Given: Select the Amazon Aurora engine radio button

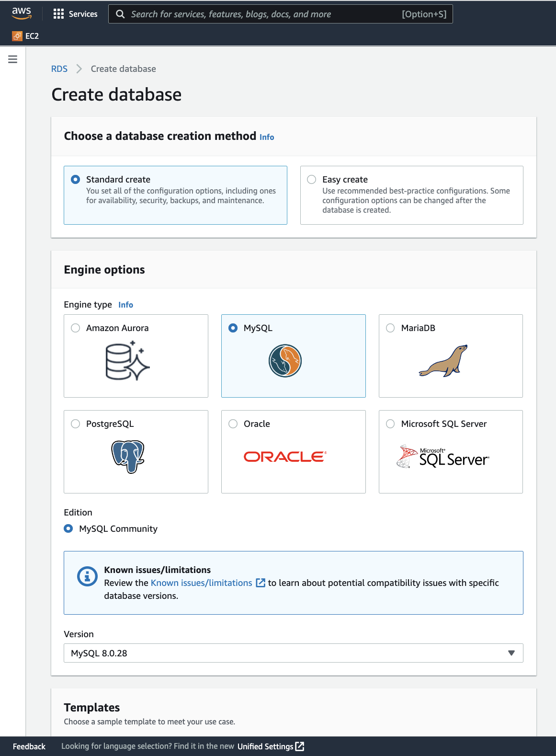Looking at the screenshot, I should pyautogui.click(x=76, y=328).
